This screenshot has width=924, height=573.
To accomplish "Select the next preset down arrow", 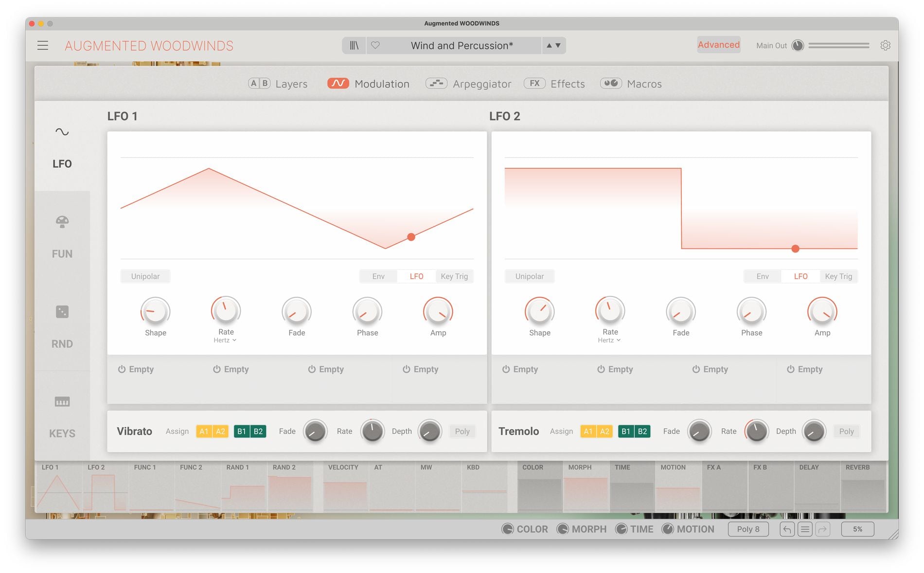I will 558,45.
